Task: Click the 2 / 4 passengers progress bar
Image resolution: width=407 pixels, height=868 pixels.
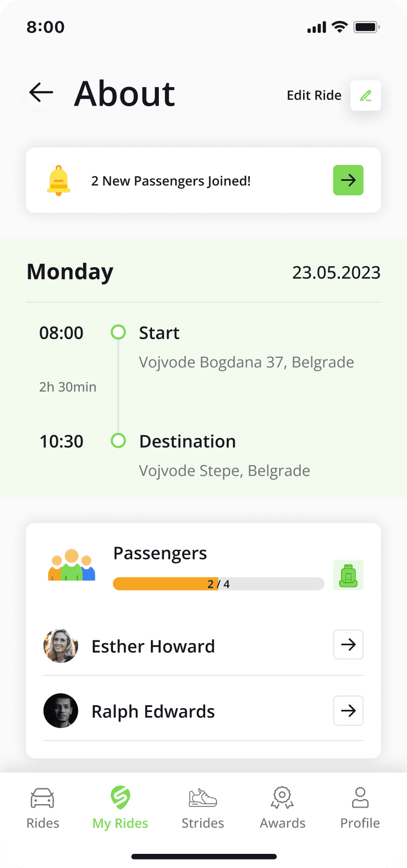Action: coord(219,584)
